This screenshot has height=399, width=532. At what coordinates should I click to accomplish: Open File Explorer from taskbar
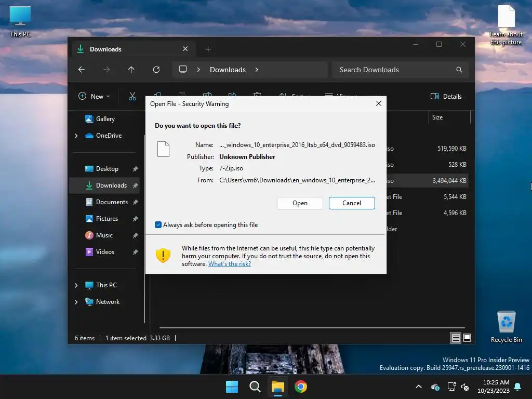click(277, 387)
